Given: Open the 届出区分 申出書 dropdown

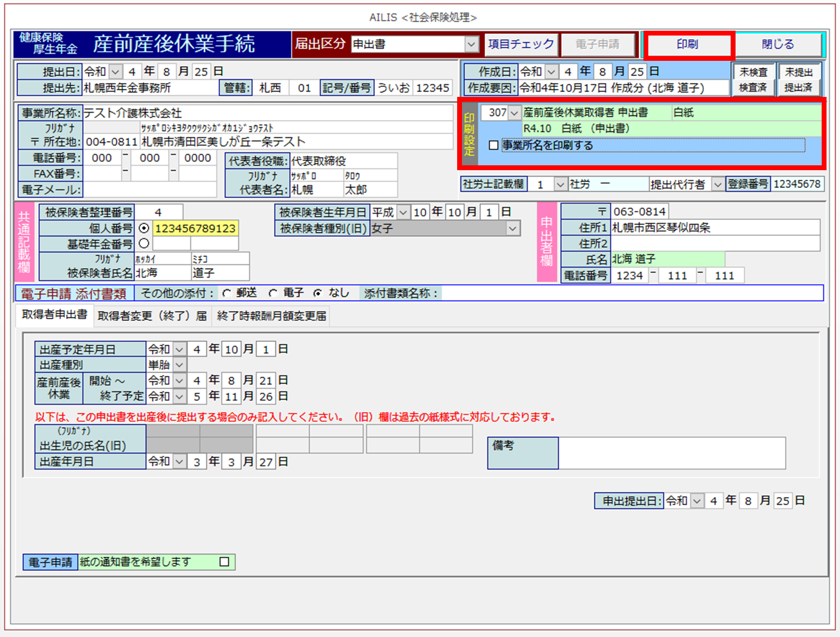Looking at the screenshot, I should click(471, 45).
